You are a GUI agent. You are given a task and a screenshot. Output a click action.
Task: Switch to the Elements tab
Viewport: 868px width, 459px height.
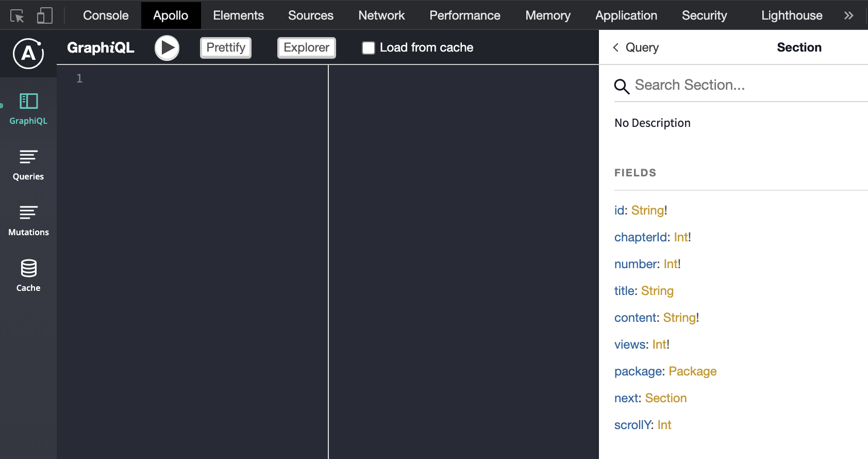click(239, 15)
